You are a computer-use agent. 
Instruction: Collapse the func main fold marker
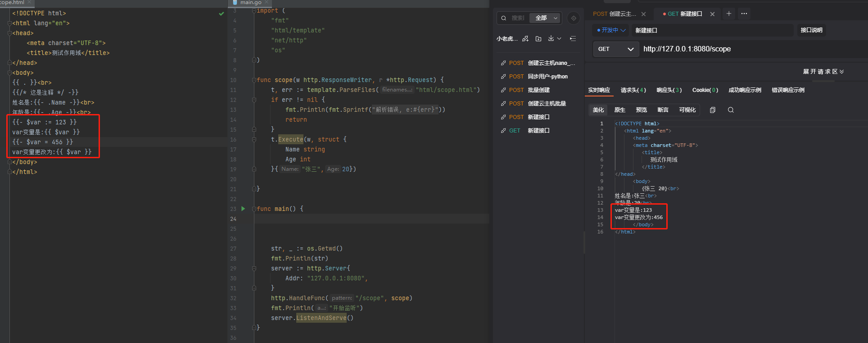tap(254, 209)
